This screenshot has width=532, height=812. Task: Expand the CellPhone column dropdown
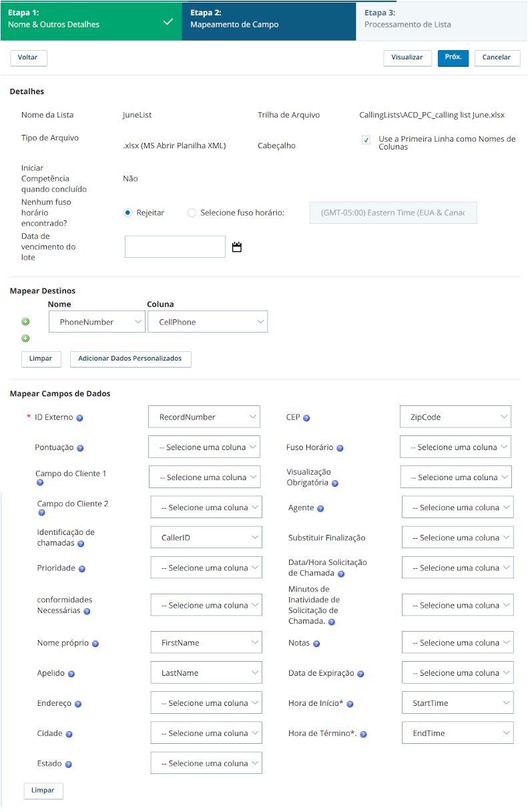click(208, 322)
